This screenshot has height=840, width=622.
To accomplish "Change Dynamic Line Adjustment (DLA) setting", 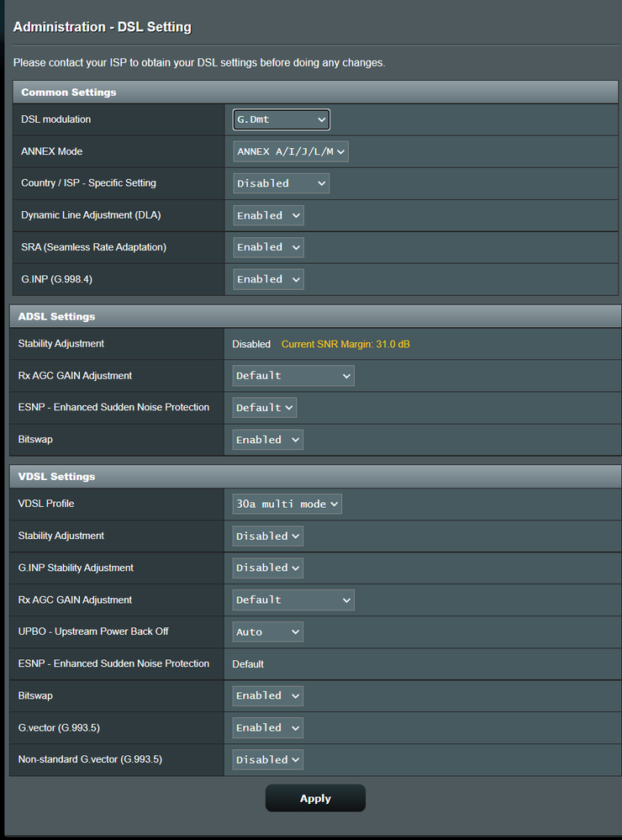I will [x=268, y=215].
